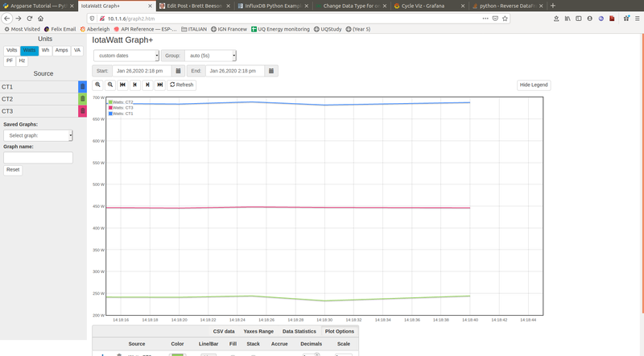Switch to the Edit Post Brett Beeson tab
The height and width of the screenshot is (356, 644).
coord(193,6)
